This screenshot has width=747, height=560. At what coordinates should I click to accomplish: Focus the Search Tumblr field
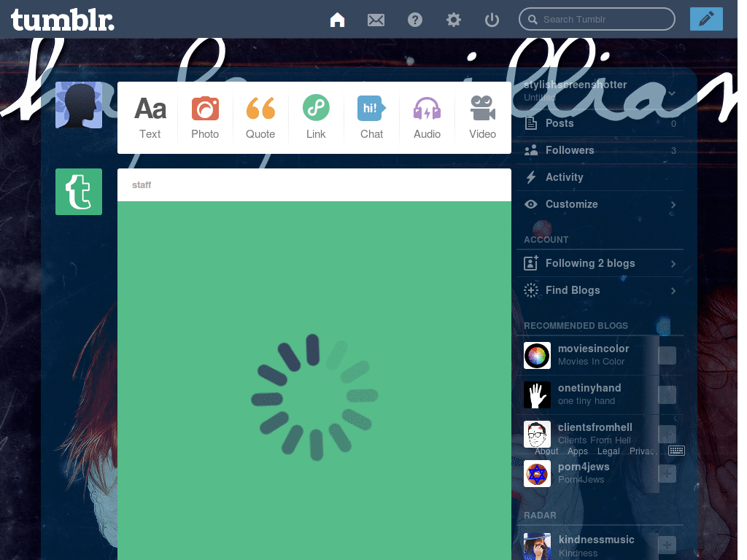coord(597,19)
